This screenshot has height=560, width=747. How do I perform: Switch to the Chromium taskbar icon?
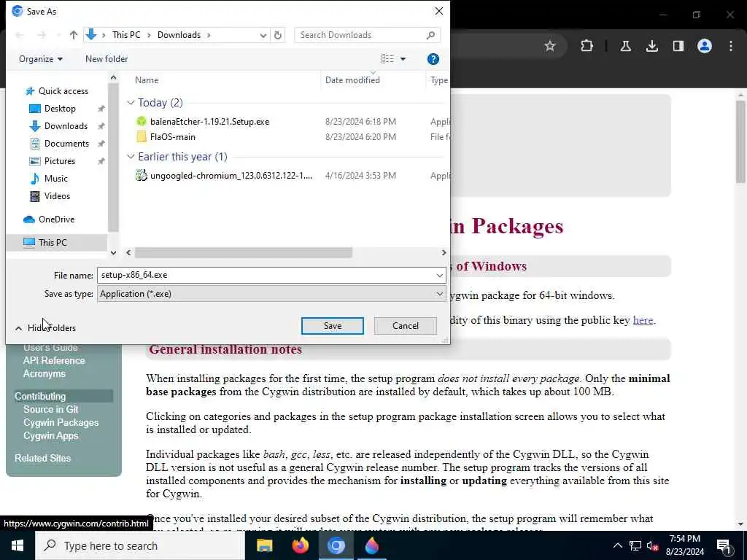pyautogui.click(x=336, y=545)
